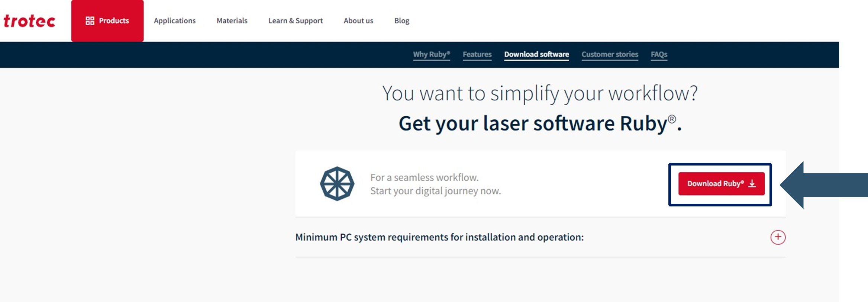Screen dimensions: 868x302
Task: Click the Download Ruby button
Action: pos(722,184)
